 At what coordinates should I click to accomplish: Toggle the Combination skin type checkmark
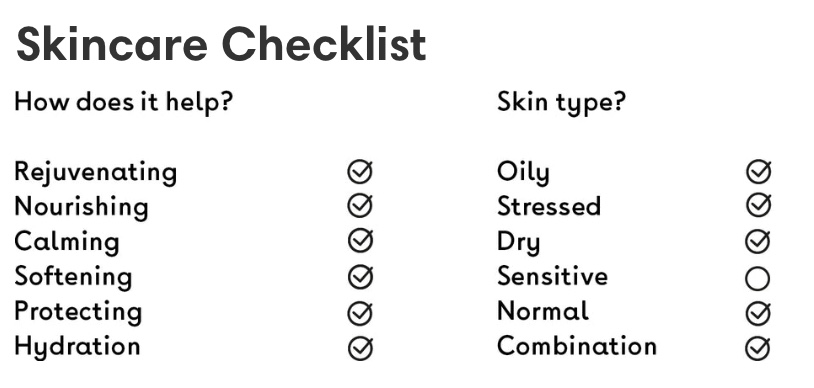(x=758, y=348)
